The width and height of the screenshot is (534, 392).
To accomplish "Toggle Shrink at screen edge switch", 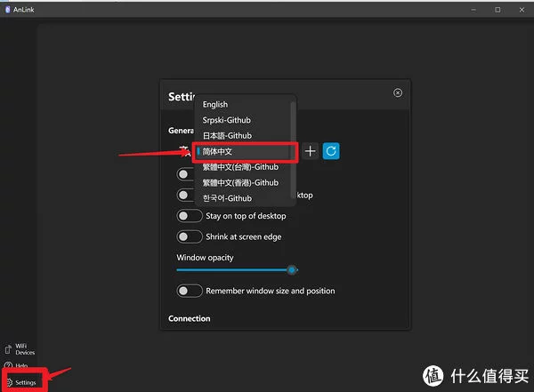I will pos(190,236).
